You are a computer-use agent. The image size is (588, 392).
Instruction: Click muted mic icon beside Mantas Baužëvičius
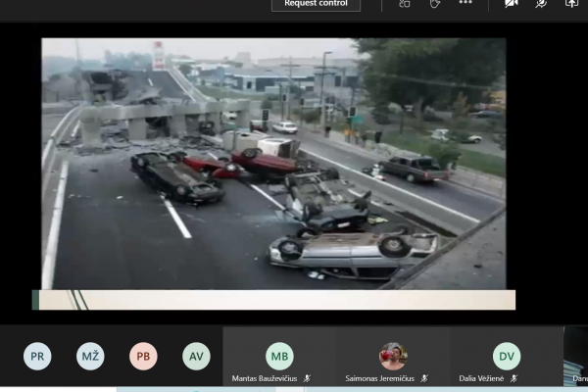pos(307,378)
